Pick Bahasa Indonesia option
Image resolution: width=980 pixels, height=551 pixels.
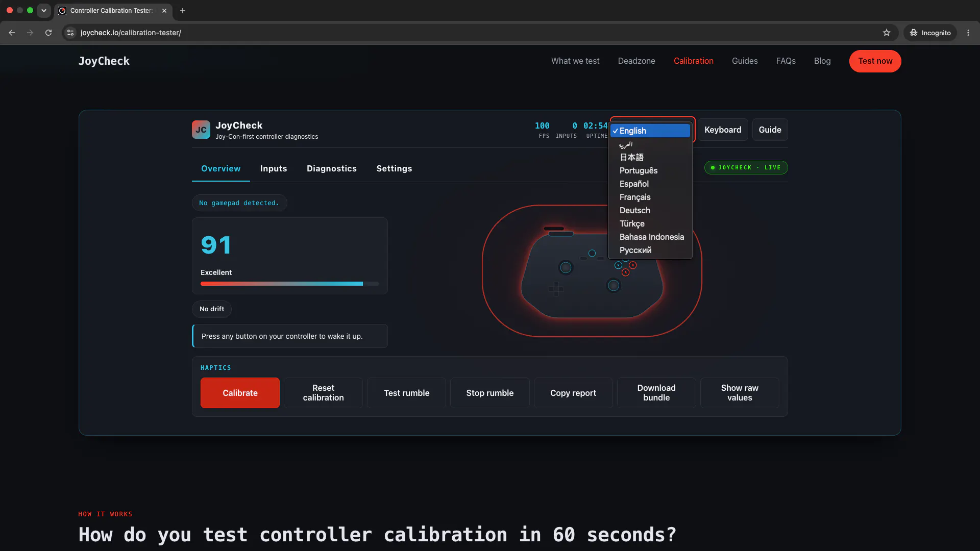[x=650, y=237]
